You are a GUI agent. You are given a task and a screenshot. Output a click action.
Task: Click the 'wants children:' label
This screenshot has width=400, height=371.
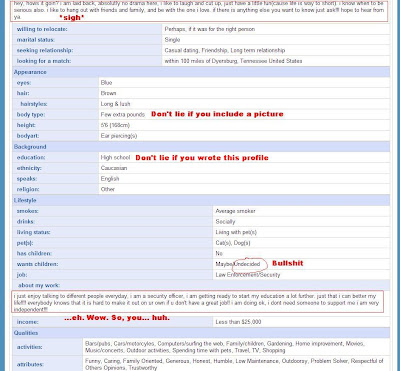[x=37, y=264]
